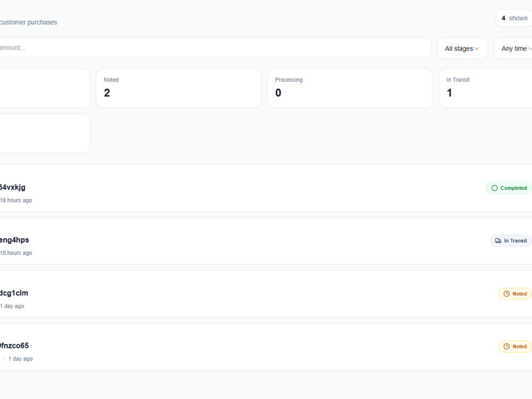
Task: Click the Noted count value 2
Action: 107,93
